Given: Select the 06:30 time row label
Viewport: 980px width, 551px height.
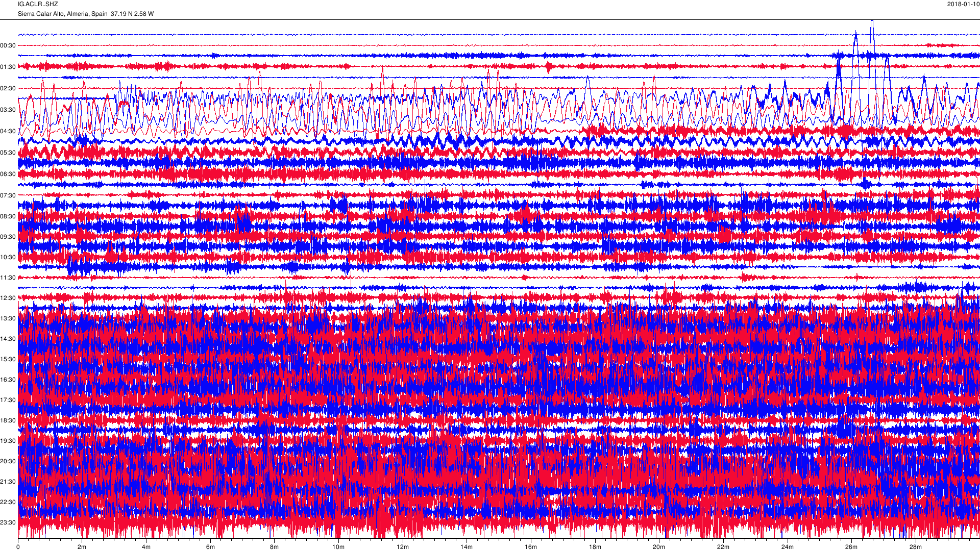Looking at the screenshot, I should (8, 174).
